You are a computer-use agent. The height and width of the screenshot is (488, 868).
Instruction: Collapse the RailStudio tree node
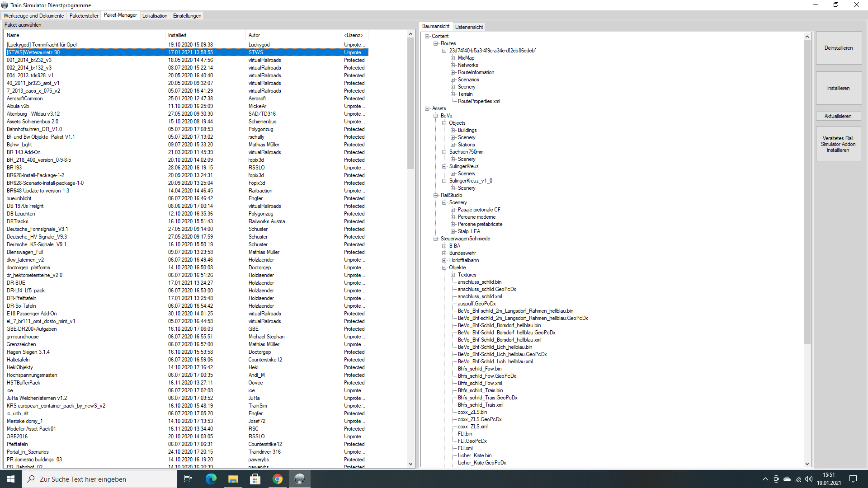click(436, 195)
